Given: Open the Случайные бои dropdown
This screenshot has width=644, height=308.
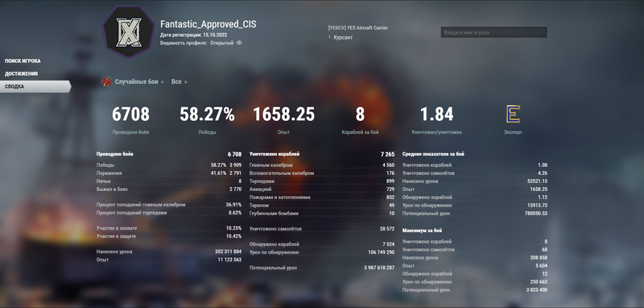Looking at the screenshot, I should pos(139,81).
